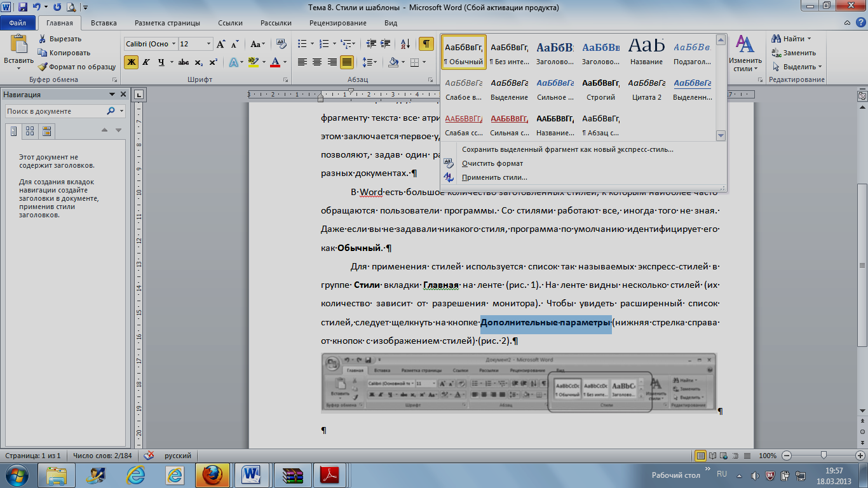Open the Change Case (Аа) dropdown
This screenshot has width=868, height=488.
(x=257, y=44)
